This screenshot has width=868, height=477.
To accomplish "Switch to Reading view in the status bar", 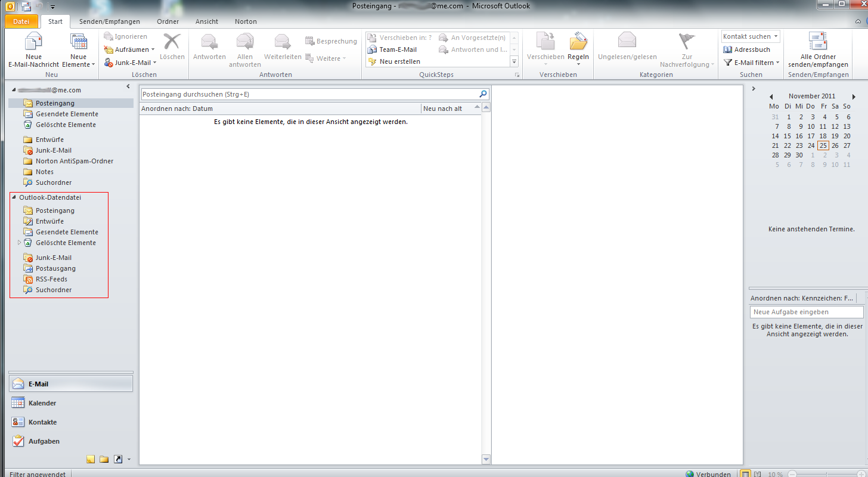I will (x=758, y=474).
